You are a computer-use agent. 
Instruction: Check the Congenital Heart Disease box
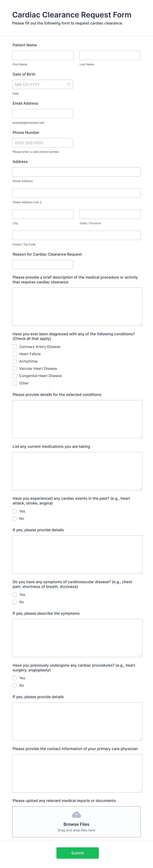tap(14, 376)
